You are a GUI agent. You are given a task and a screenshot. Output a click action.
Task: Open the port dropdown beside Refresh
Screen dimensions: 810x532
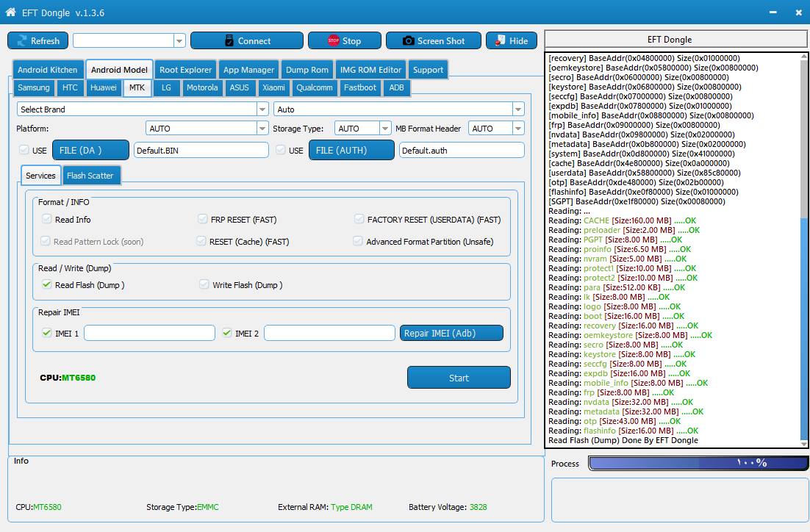(179, 41)
